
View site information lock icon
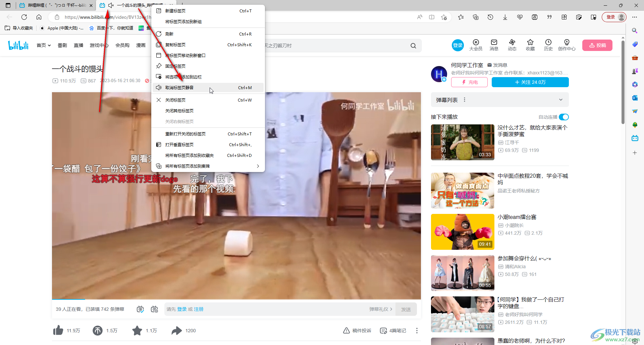[x=57, y=17]
